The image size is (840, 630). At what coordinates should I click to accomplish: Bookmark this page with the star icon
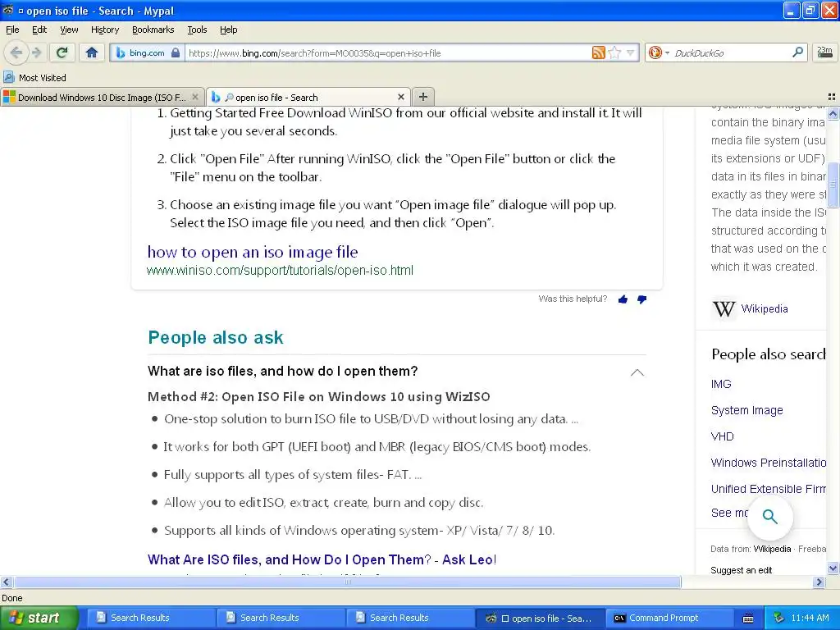tap(614, 52)
